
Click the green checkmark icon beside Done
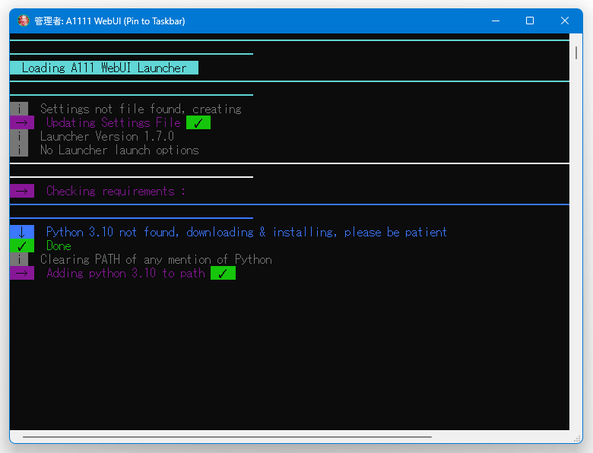click(22, 245)
